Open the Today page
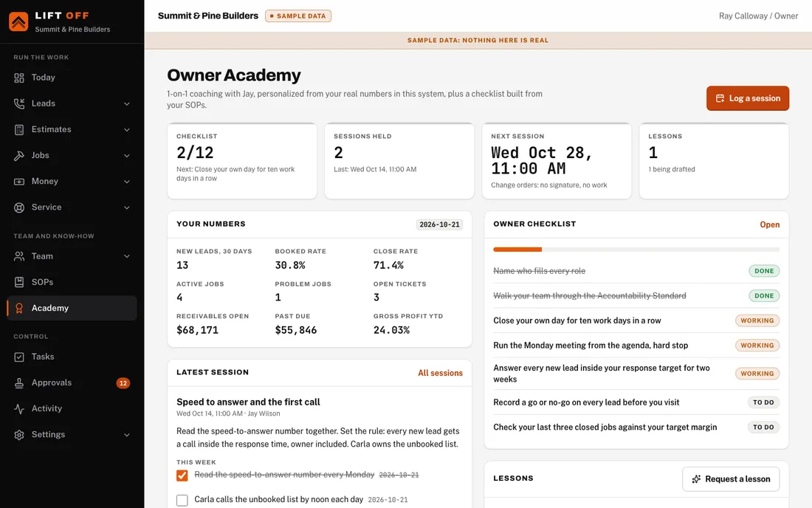 72,78
